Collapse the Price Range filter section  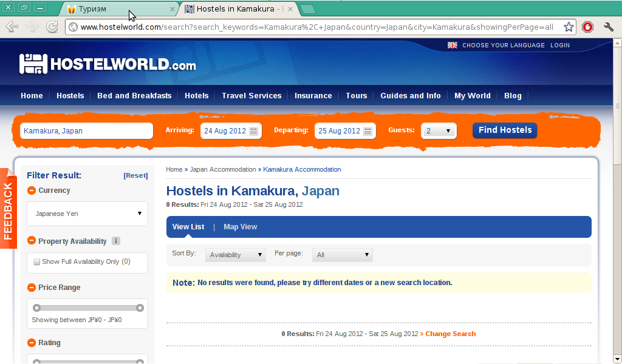[x=32, y=287]
